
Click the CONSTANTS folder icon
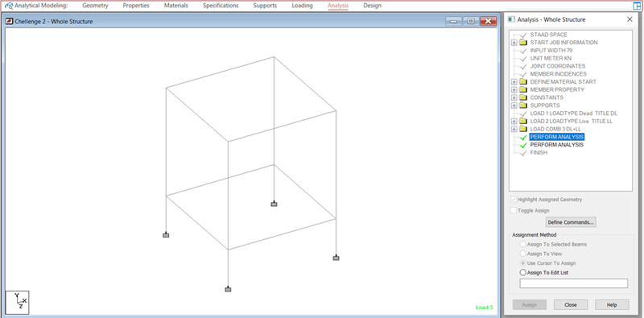coord(522,97)
